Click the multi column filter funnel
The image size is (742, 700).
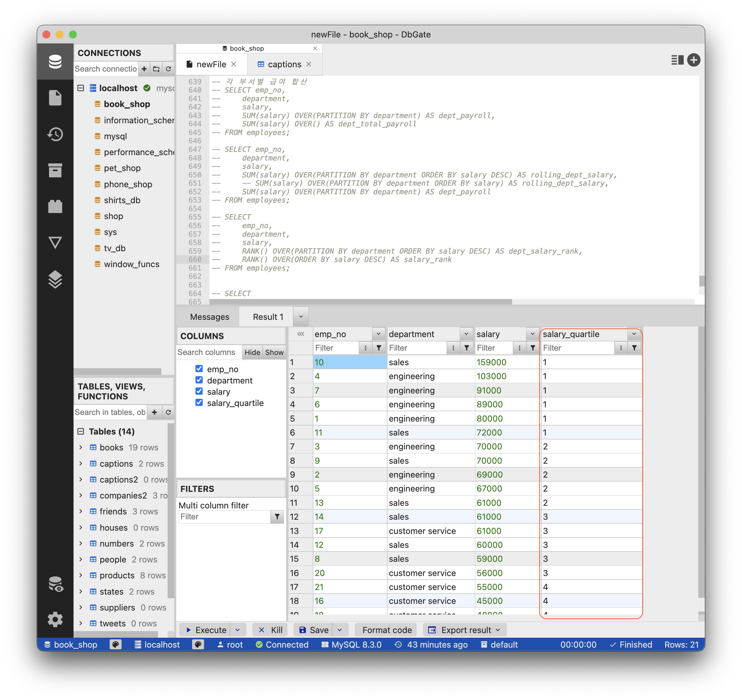click(x=277, y=517)
